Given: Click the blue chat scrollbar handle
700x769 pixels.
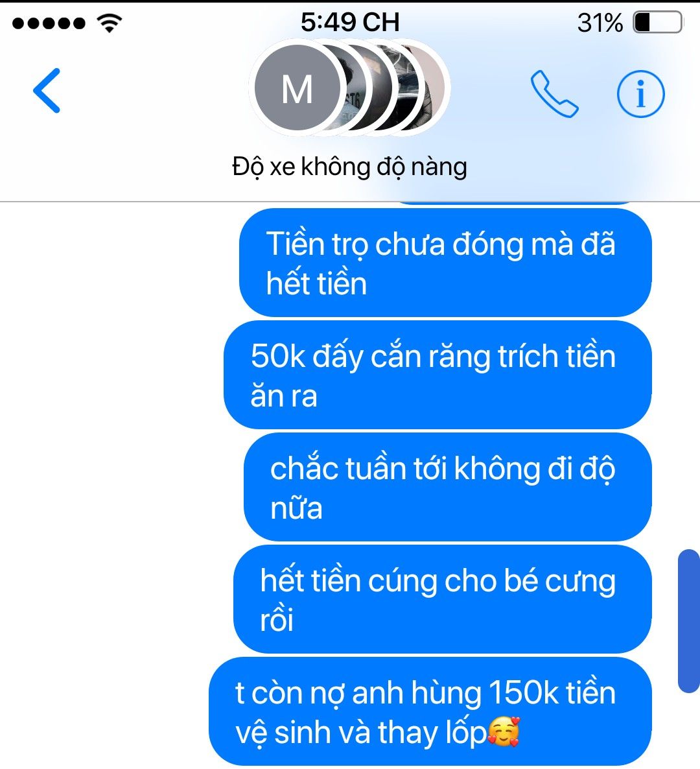Looking at the screenshot, I should point(689,621).
